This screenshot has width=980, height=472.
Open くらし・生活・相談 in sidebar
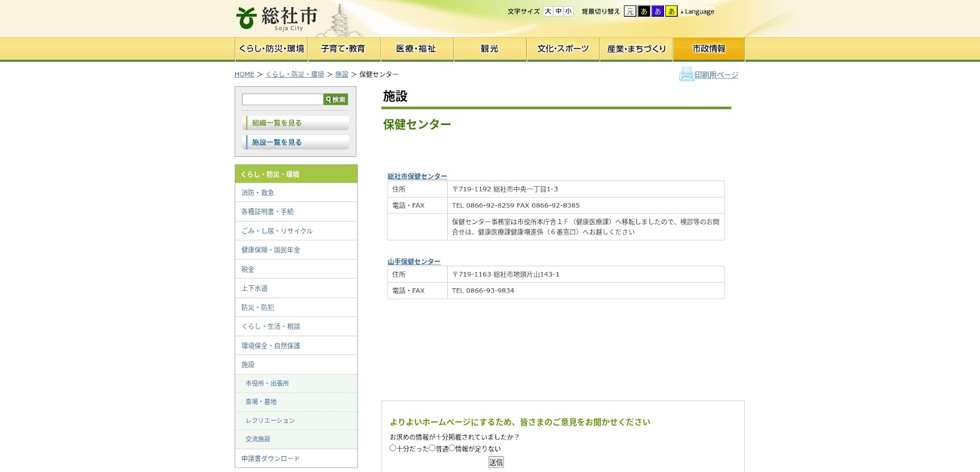[x=296, y=326]
